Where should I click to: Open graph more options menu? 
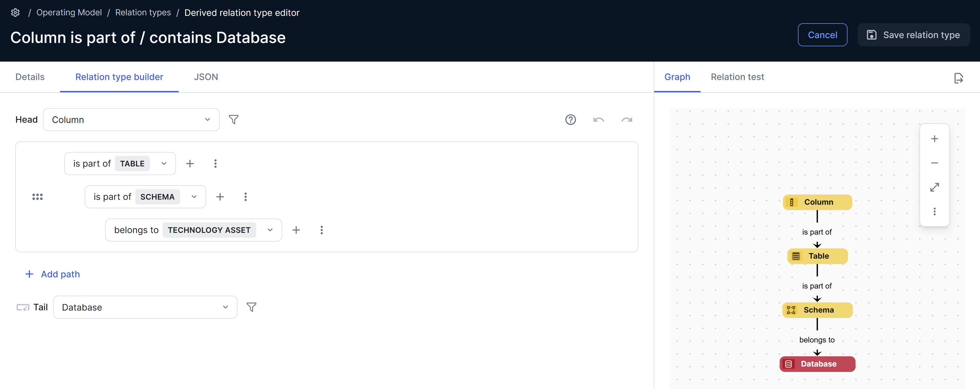point(934,211)
